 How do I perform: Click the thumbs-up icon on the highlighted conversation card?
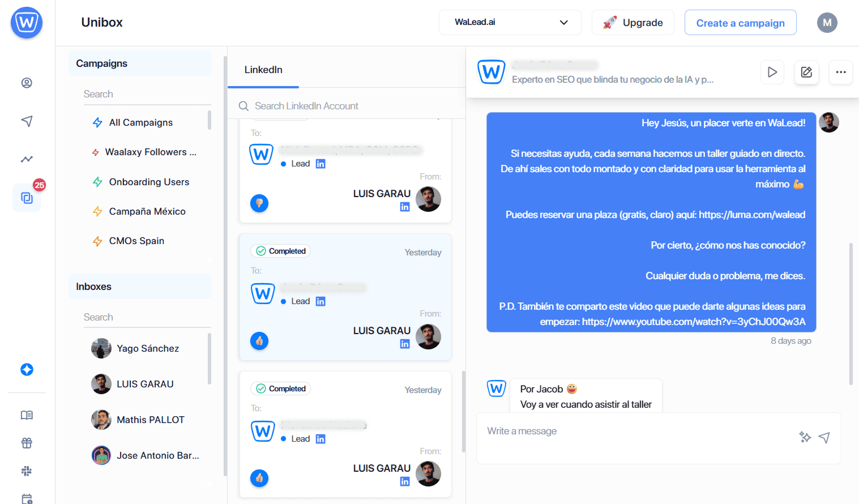[x=259, y=341]
